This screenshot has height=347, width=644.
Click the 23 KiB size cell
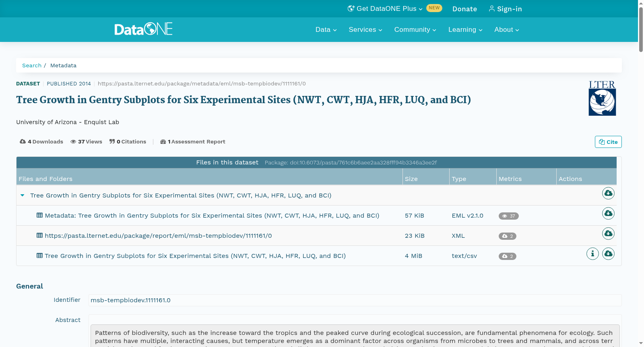click(x=415, y=236)
